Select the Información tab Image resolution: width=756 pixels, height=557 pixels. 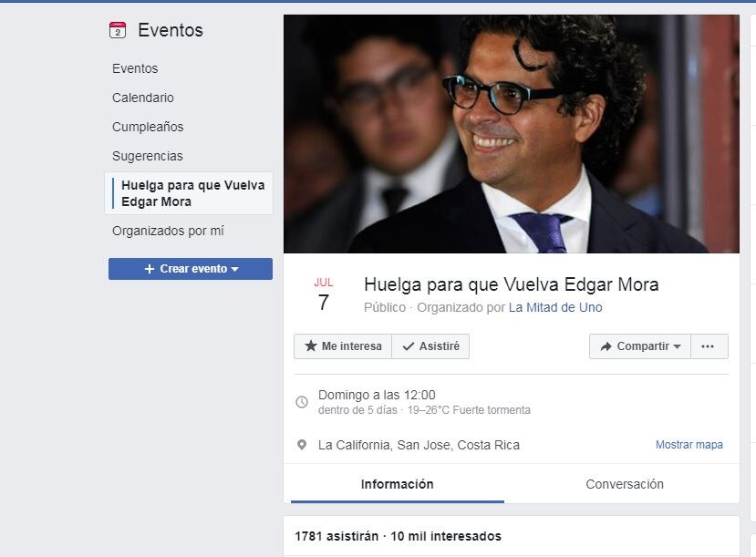(398, 484)
